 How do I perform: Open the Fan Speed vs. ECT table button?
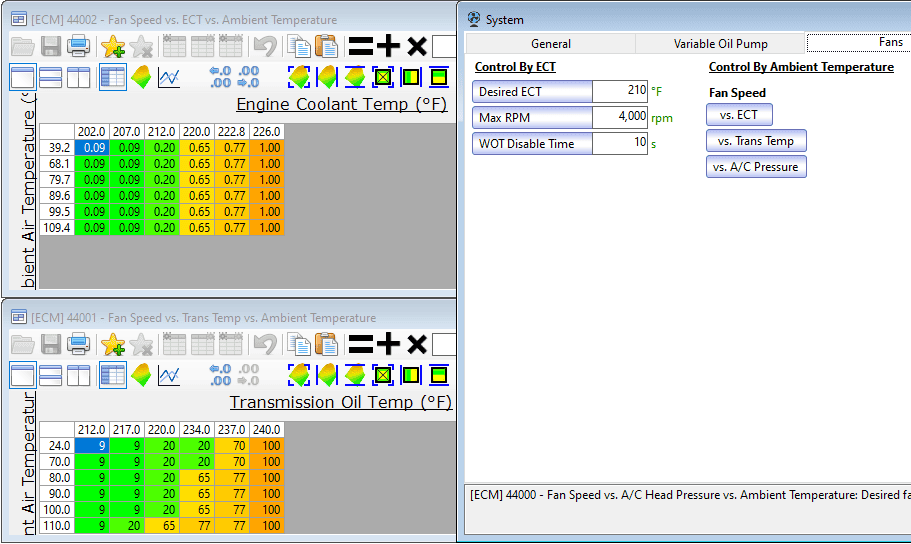739,114
